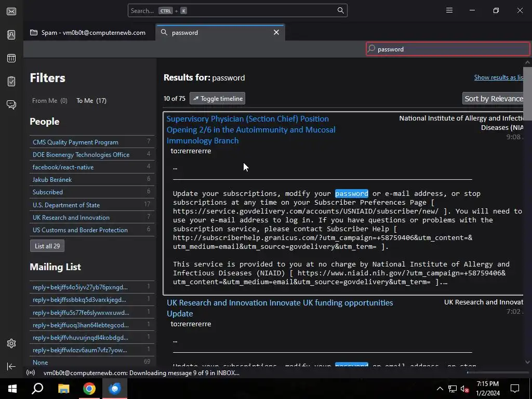Open the Tasks sidebar icon
Image resolution: width=532 pixels, height=399 pixels.
(11, 82)
